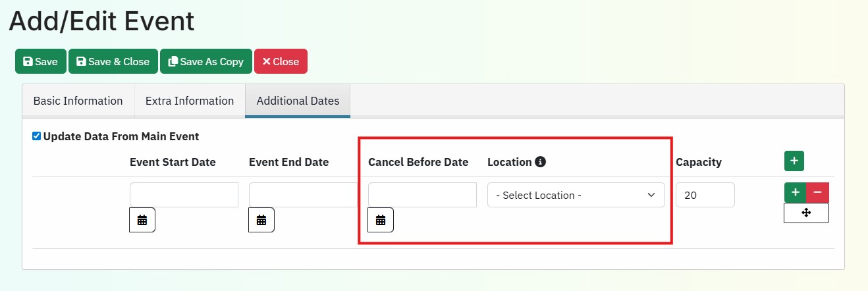Click the green plus button in header row
Screen dimensions: 868x291
click(794, 161)
